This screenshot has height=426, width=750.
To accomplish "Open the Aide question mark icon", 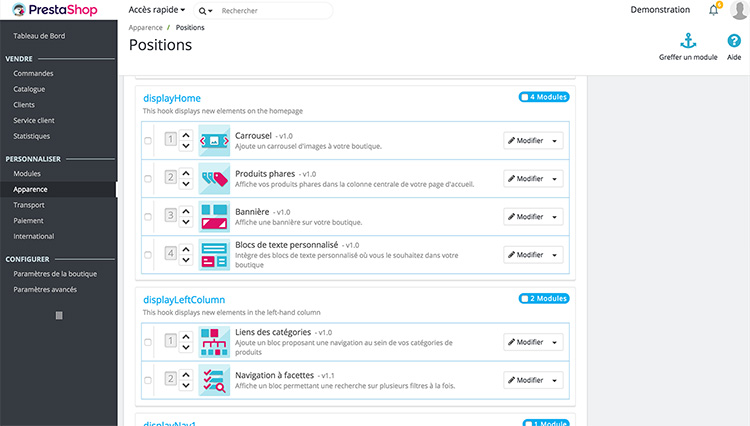I will coord(734,41).
